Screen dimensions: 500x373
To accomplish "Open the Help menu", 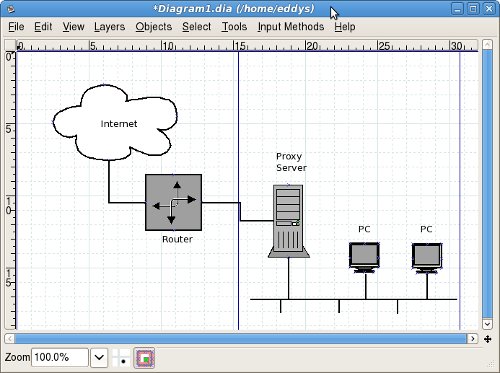I will [x=345, y=27].
